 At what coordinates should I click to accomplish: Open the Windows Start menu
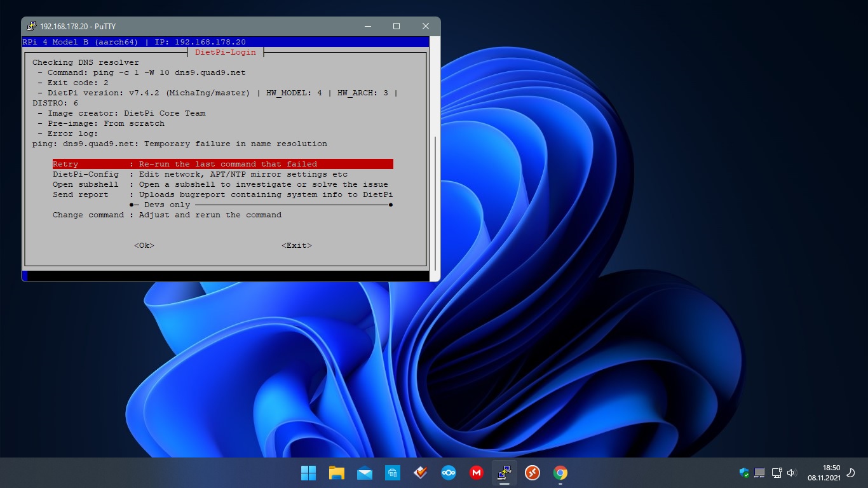(x=308, y=473)
